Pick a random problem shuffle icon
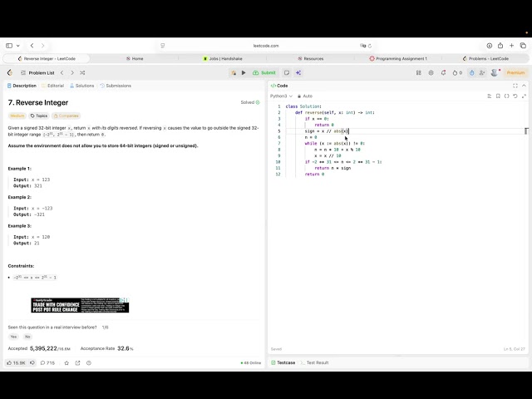 point(82,72)
